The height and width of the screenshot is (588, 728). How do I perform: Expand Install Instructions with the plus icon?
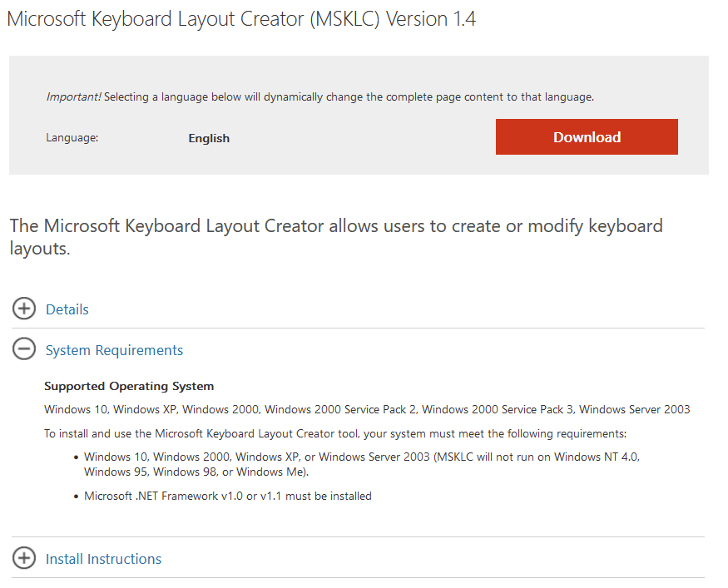(23, 558)
